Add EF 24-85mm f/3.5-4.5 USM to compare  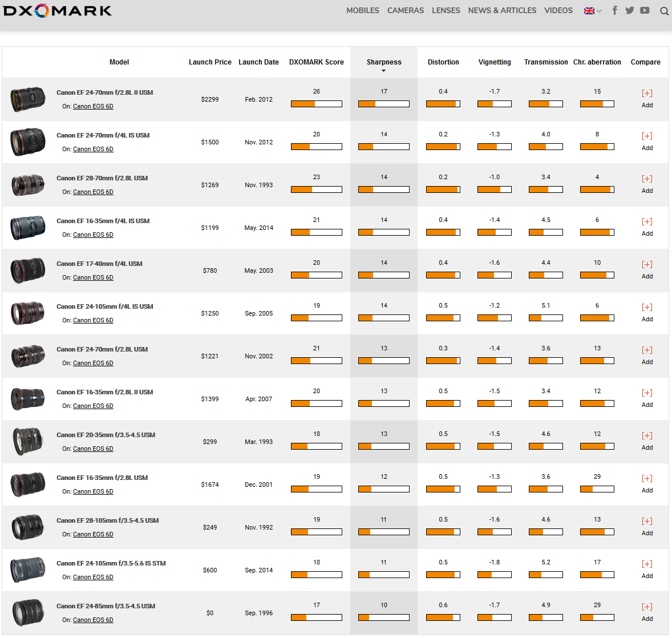647,613
